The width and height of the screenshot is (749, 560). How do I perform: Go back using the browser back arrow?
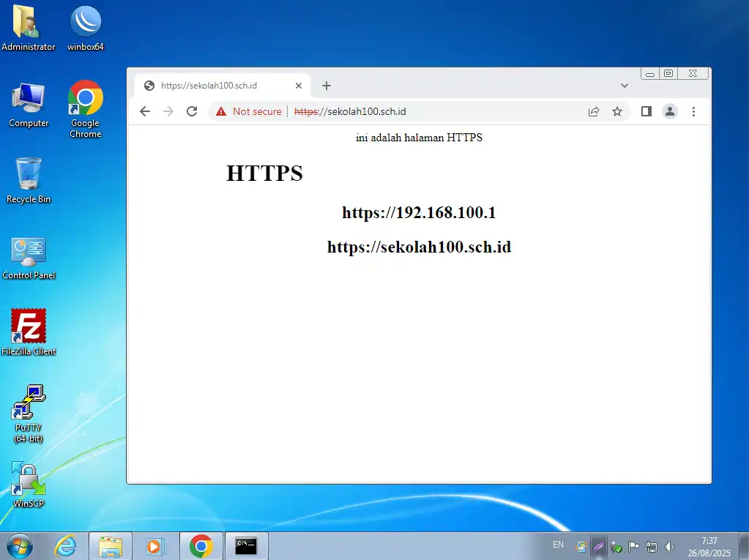(145, 111)
